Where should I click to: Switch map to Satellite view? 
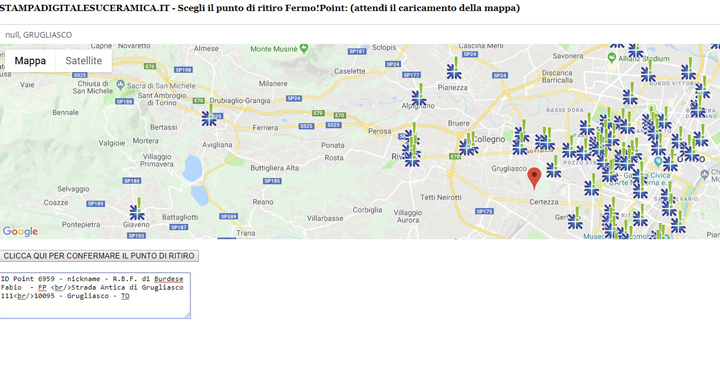pyautogui.click(x=84, y=61)
